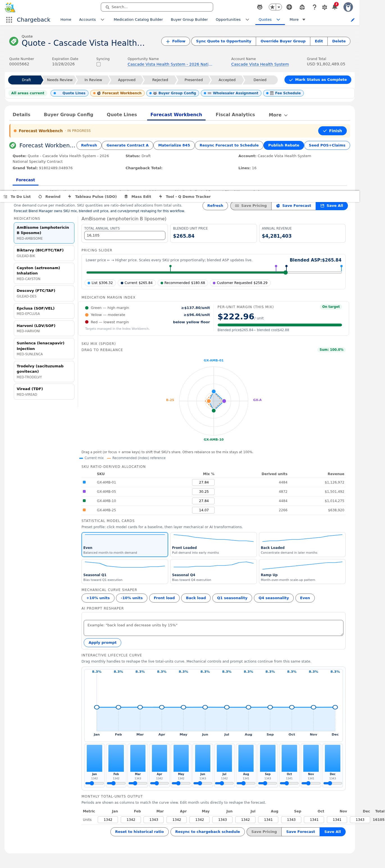
Task: Open the Cascade Vista Health System account link
Action: pyautogui.click(x=260, y=64)
